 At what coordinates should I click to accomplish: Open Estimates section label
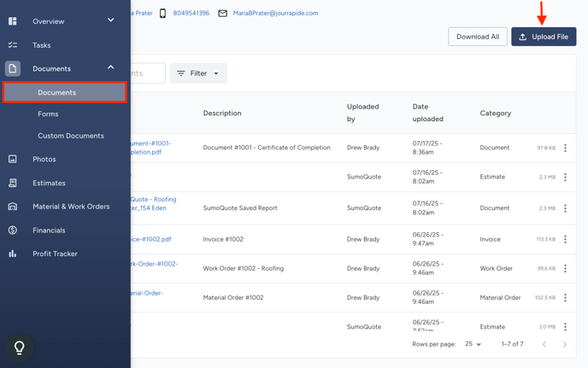point(49,184)
